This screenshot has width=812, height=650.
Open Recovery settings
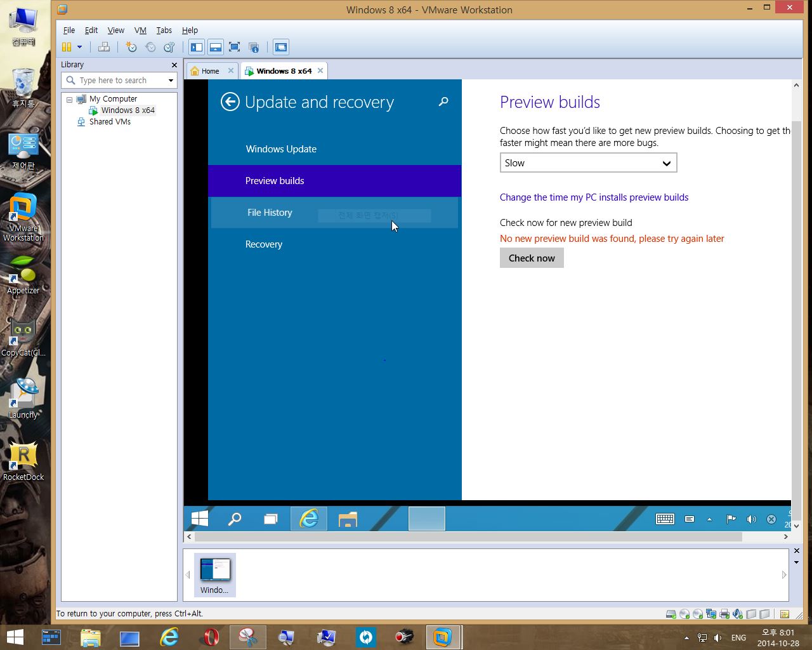tap(334, 244)
